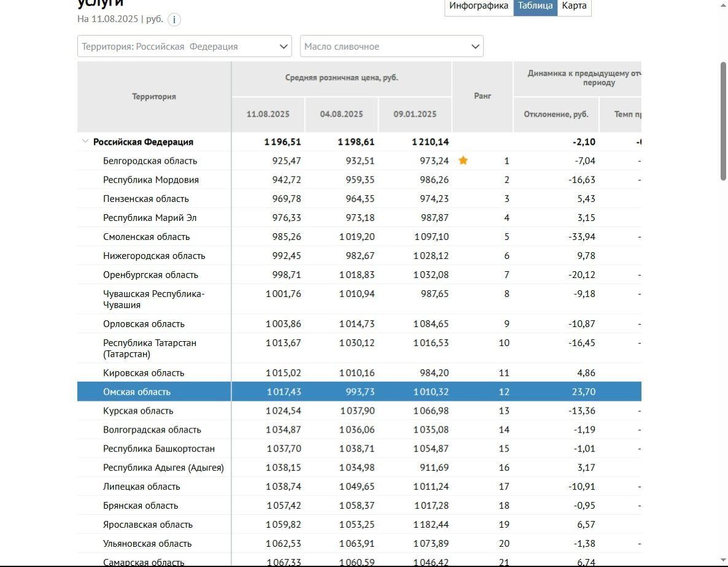Switch to the Карта tab
This screenshot has height=567, width=728.
point(574,6)
